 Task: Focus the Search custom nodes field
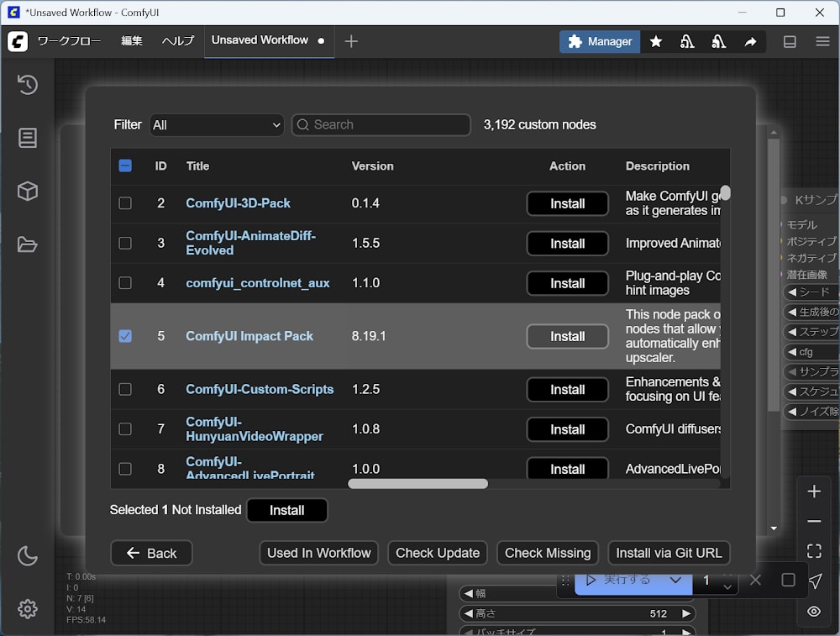point(381,125)
